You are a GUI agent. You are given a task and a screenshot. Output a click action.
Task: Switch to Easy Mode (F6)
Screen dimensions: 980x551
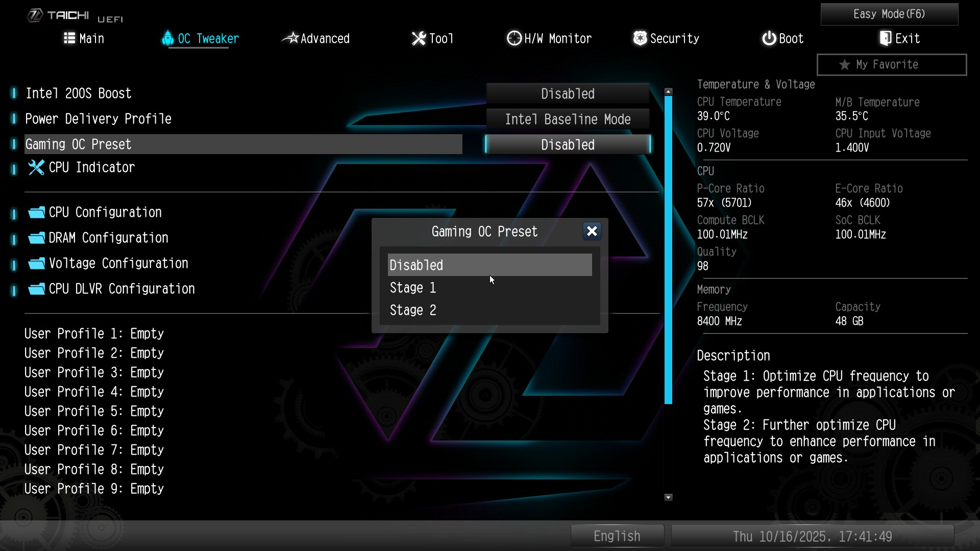click(x=889, y=14)
